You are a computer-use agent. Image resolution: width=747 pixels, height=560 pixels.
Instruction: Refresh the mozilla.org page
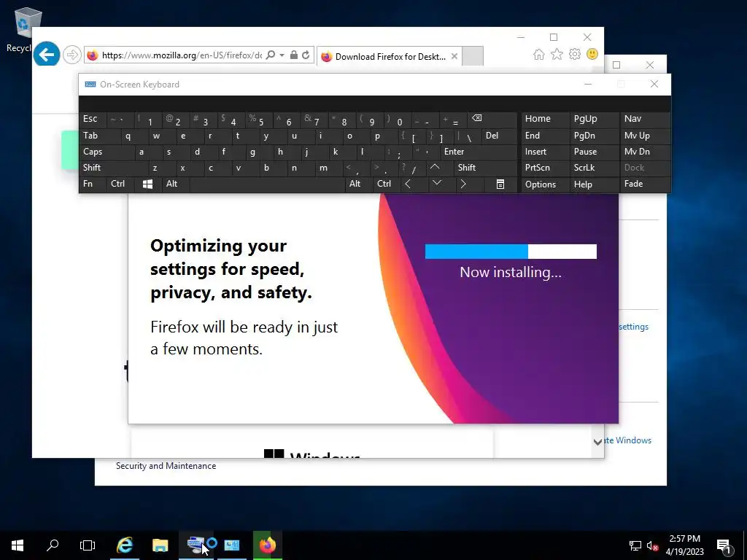pos(306,55)
